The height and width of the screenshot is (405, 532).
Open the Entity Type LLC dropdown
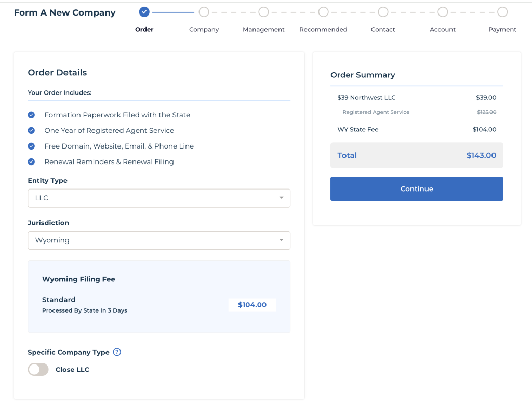point(159,198)
